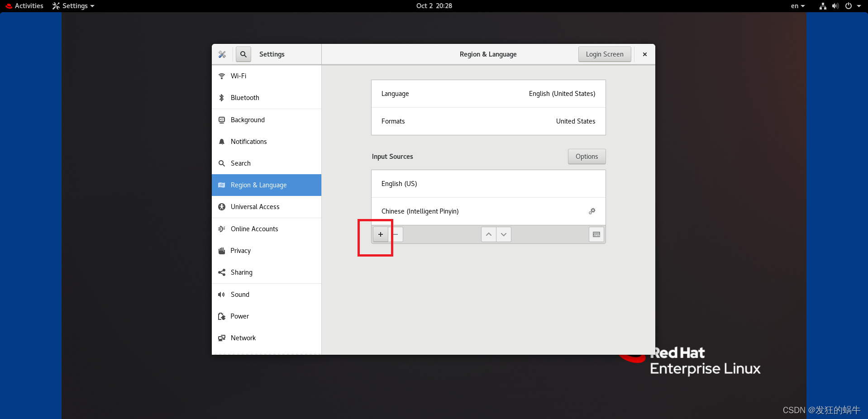Open Activities overview
The width and height of the screenshot is (868, 419).
pyautogui.click(x=24, y=6)
